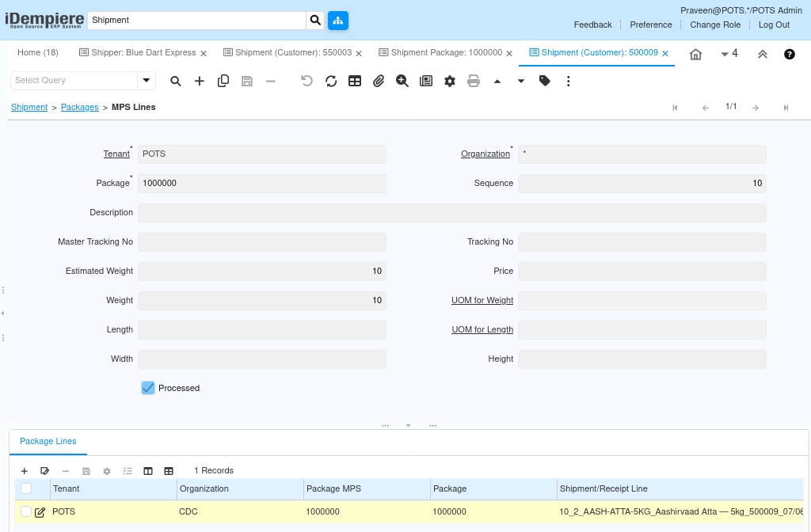
Task: Toggle grid view in main toolbar
Action: pos(355,82)
